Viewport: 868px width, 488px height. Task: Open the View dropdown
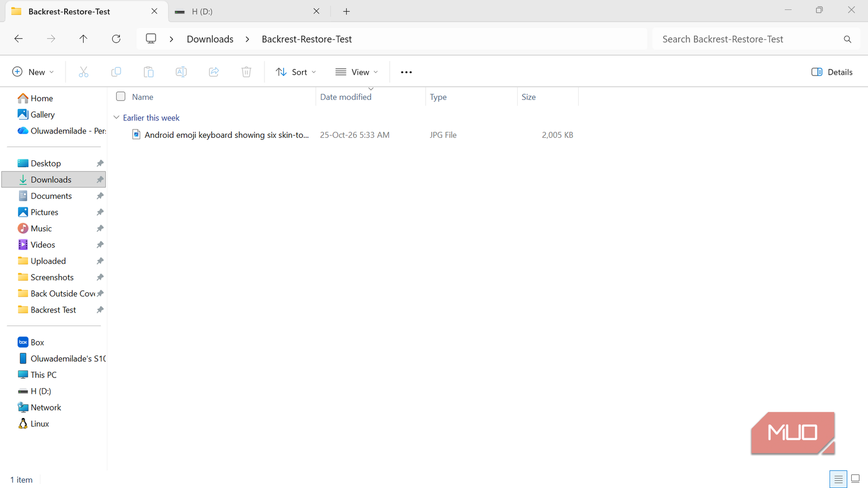[x=357, y=72]
